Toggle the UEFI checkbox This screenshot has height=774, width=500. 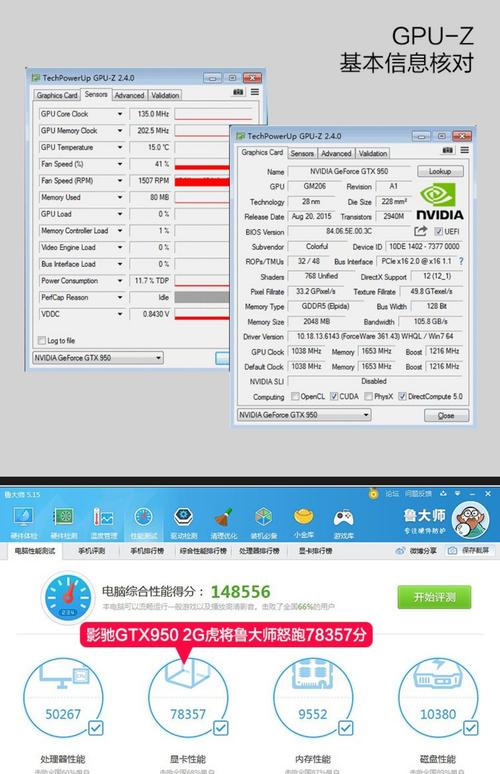tap(438, 232)
